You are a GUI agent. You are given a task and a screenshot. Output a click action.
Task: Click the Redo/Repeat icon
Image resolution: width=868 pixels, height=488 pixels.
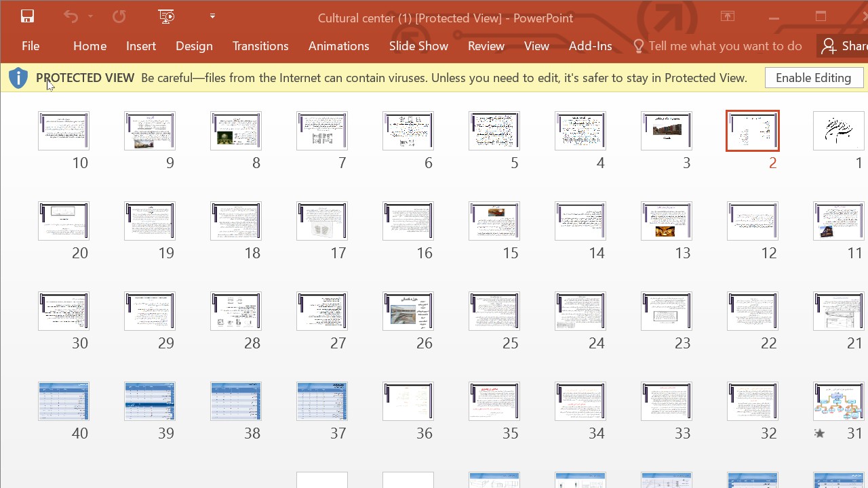[119, 17]
